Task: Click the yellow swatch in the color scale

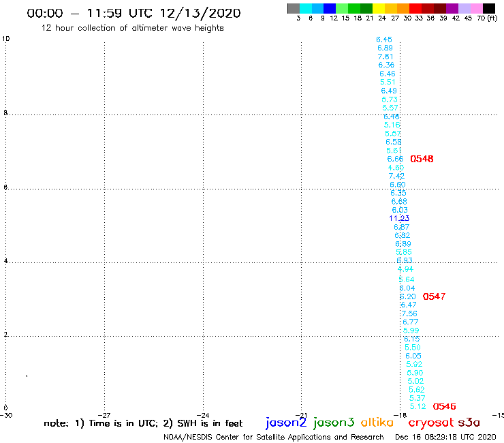Action: pyautogui.click(x=379, y=8)
